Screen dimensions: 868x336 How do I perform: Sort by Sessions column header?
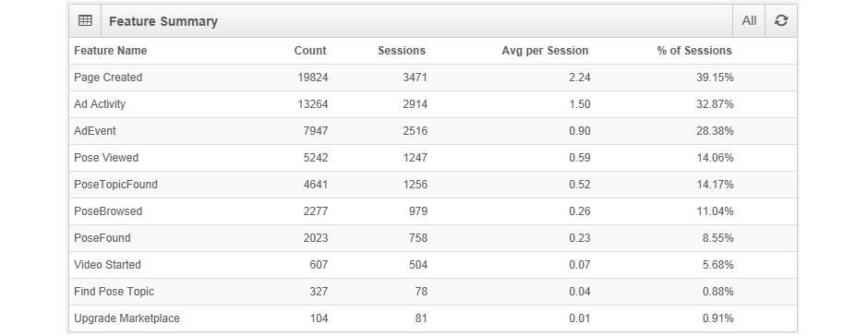tap(402, 51)
